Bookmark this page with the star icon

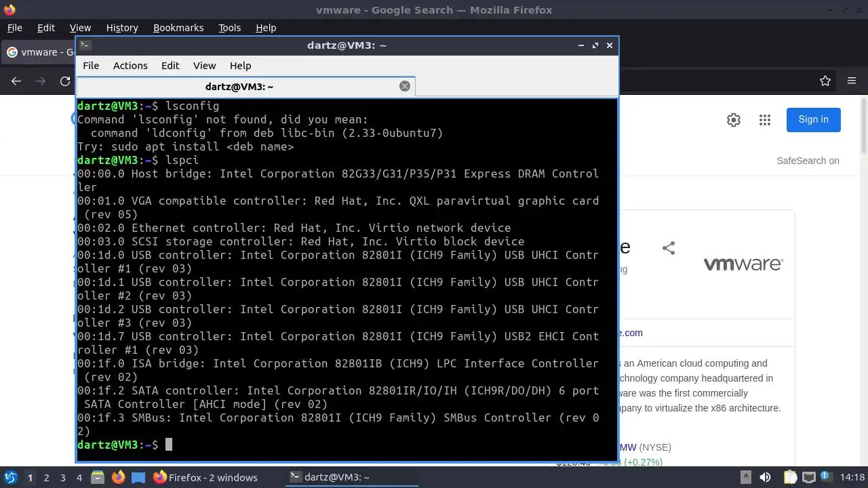click(x=825, y=81)
